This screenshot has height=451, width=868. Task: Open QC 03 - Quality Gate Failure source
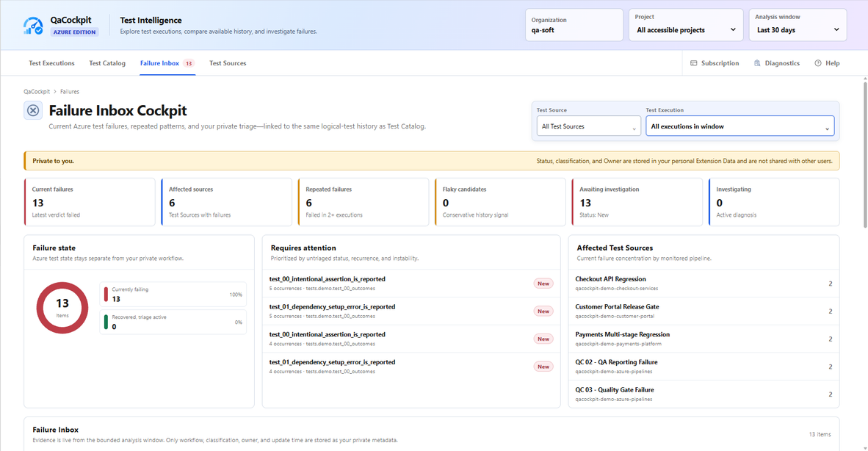[704, 394]
